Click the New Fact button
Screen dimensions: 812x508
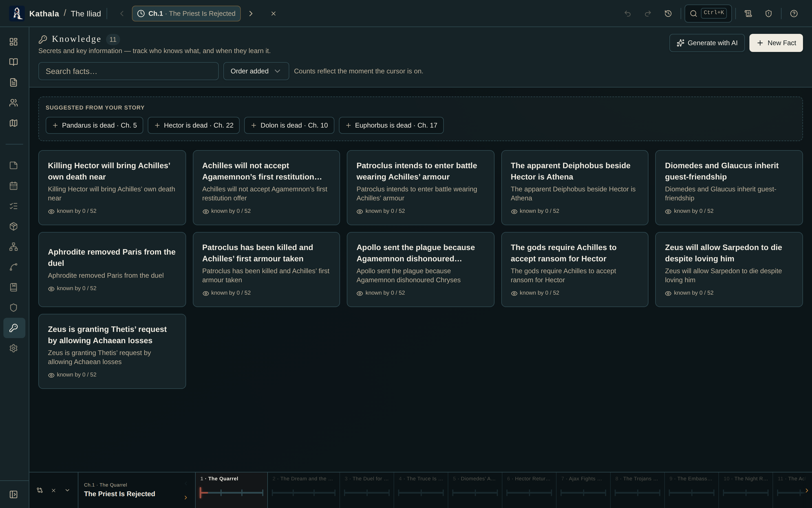776,43
